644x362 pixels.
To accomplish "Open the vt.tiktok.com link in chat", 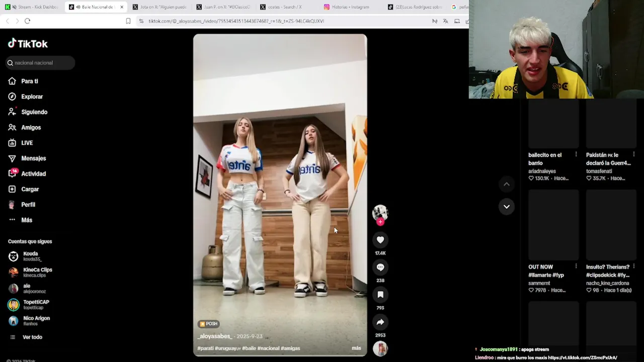I will (x=583, y=357).
